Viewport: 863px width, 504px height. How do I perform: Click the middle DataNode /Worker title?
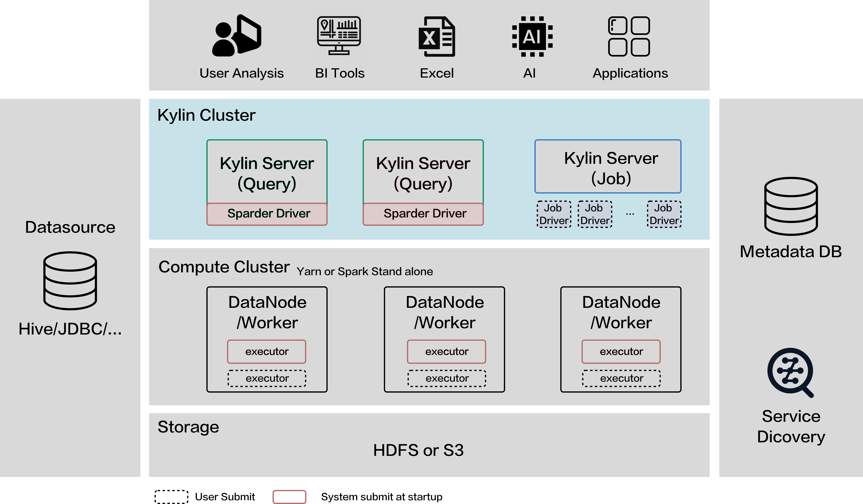[445, 312]
